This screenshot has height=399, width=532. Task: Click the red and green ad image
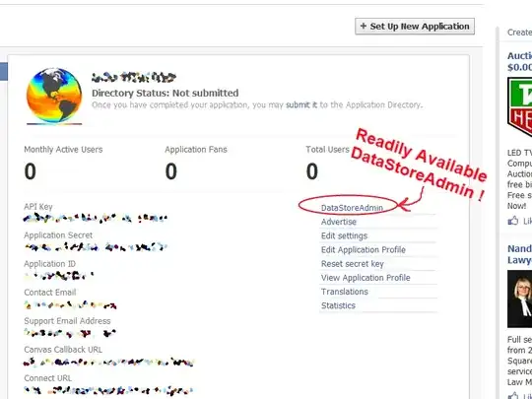point(519,107)
